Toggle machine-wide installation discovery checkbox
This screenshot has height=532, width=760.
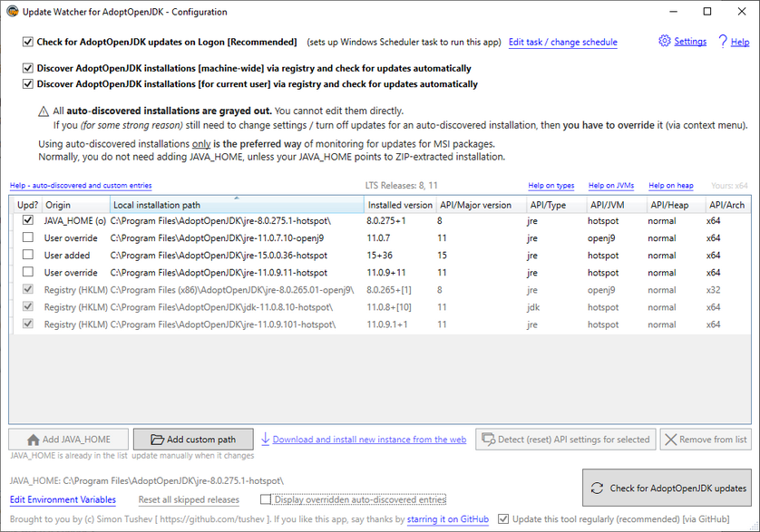(x=28, y=69)
